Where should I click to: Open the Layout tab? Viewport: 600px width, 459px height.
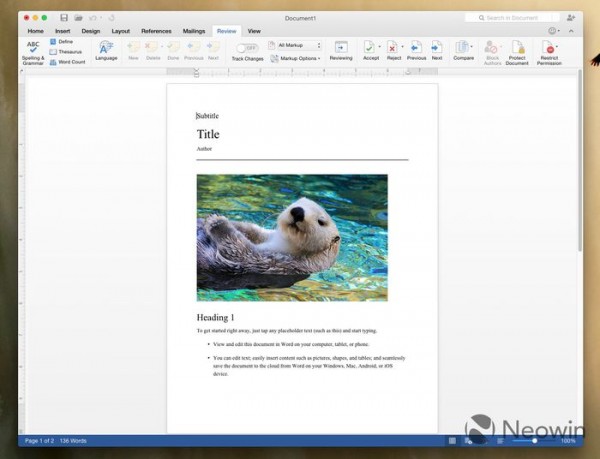click(121, 31)
